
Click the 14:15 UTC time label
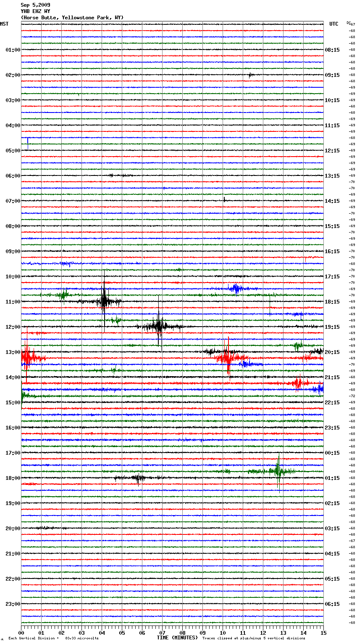point(332,201)
